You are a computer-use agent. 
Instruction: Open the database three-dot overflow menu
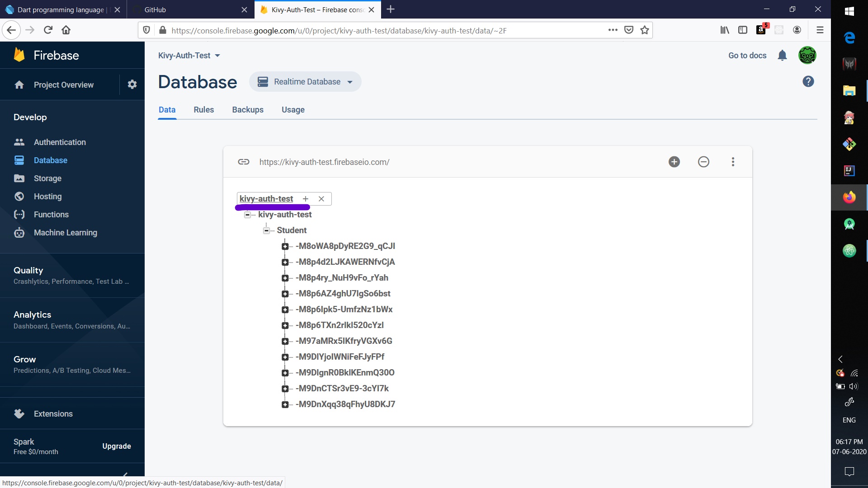tap(733, 162)
